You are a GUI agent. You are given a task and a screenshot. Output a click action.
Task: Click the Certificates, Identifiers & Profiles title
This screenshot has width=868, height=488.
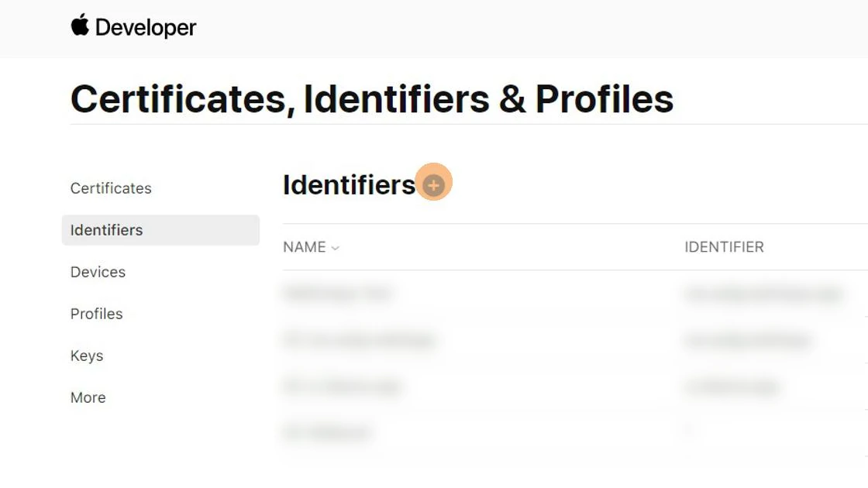tap(372, 98)
